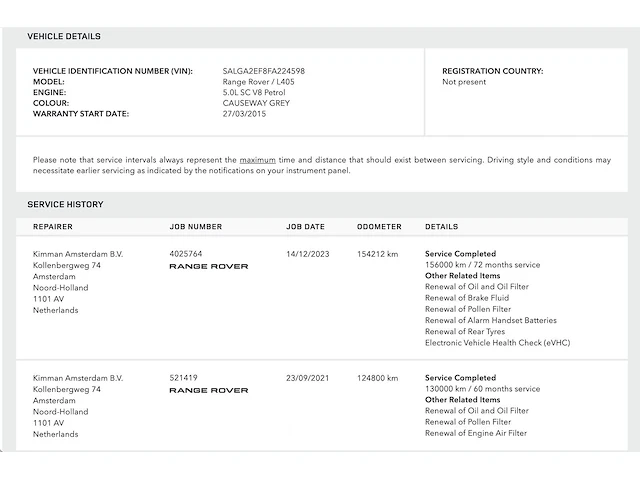Viewport: 640px width, 480px height.
Task: Click the odometer reading 124800 km
Action: tap(378, 378)
